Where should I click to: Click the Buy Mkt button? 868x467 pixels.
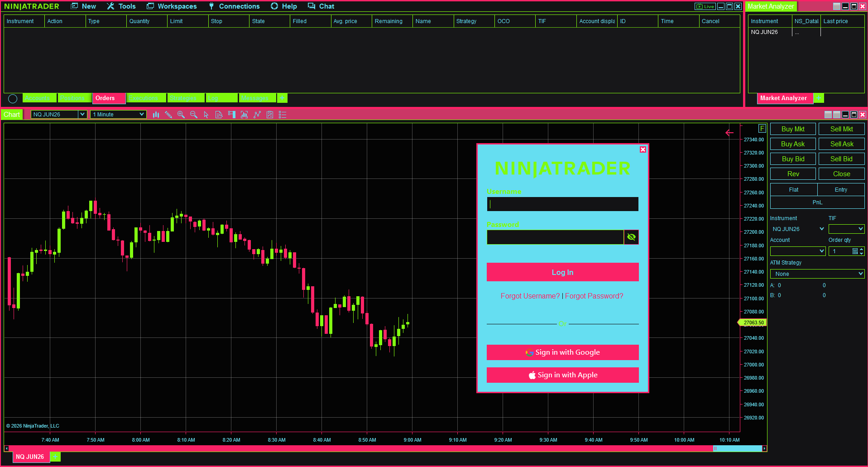click(x=793, y=129)
